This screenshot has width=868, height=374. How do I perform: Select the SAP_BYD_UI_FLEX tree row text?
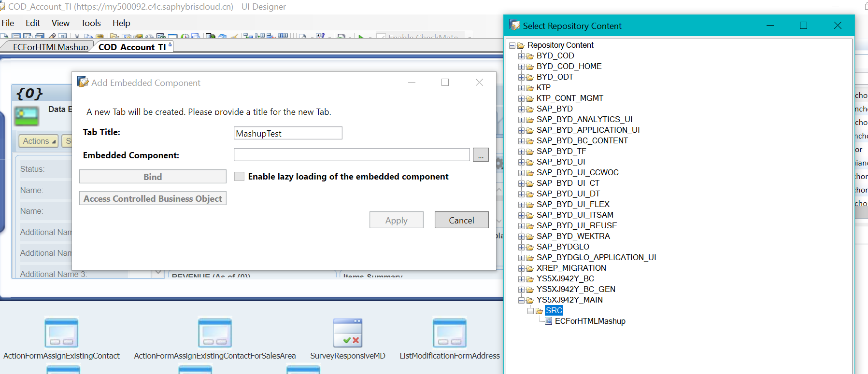(573, 205)
